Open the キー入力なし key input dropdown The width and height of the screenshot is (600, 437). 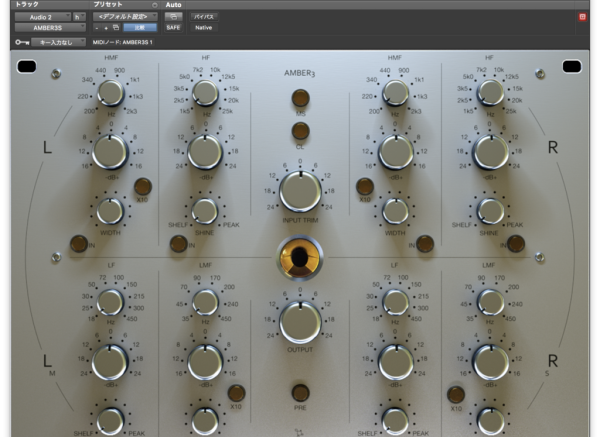point(59,42)
